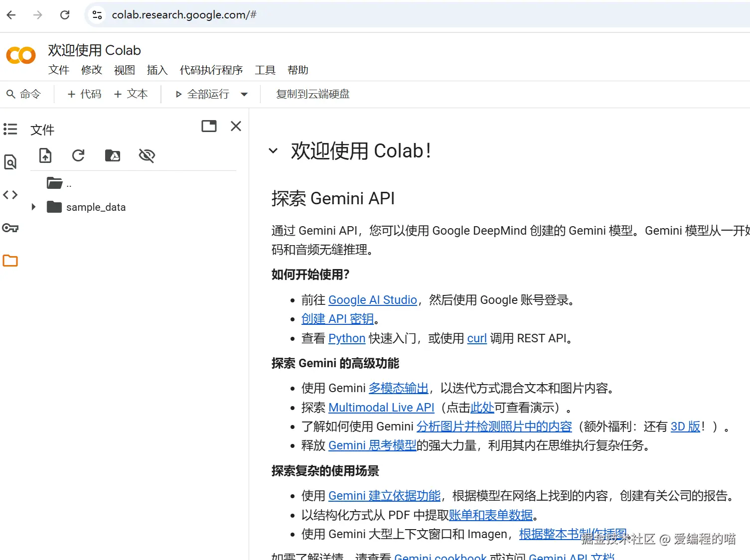The height and width of the screenshot is (560, 750).
Task: Open dropdown arrow next to 全部运行
Action: click(x=244, y=94)
